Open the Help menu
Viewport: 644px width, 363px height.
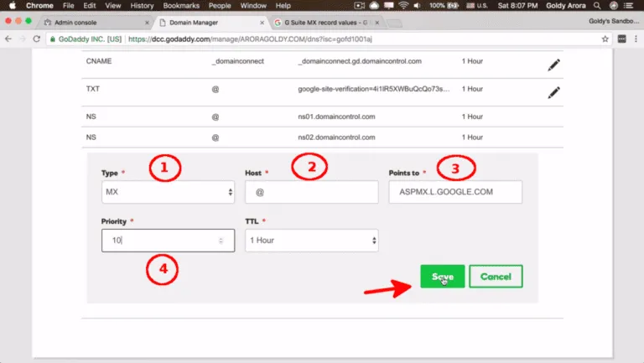(283, 5)
